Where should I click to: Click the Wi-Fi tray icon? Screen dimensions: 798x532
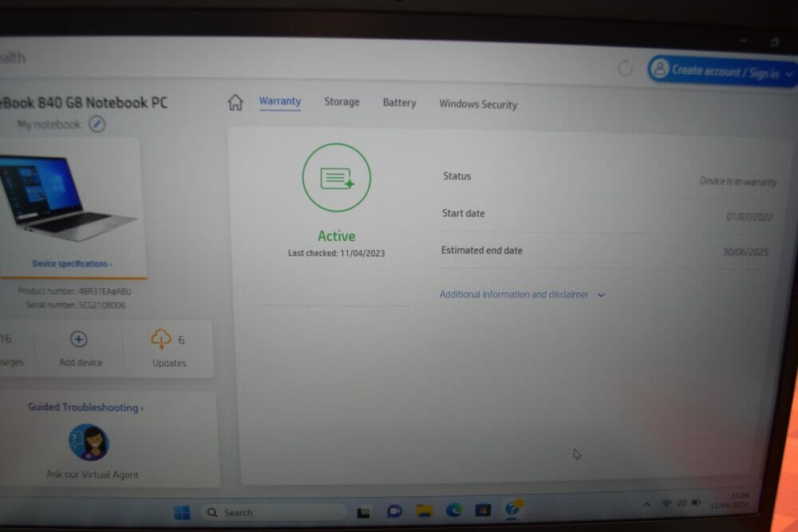[666, 503]
